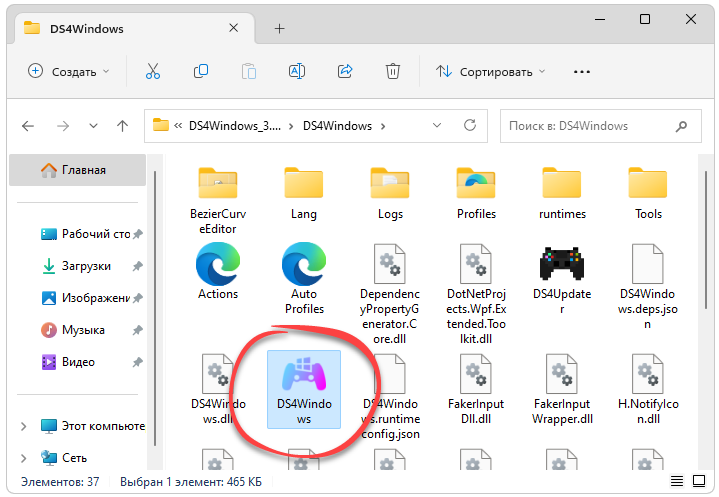This screenshot has width=719, height=497.
Task: Click the navigation pane scrollbar
Action: [155, 307]
